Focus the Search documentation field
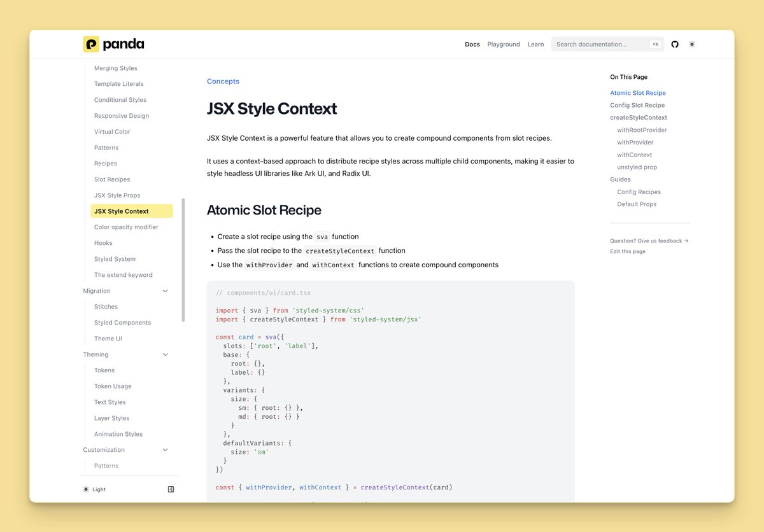The image size is (764, 532). point(607,45)
